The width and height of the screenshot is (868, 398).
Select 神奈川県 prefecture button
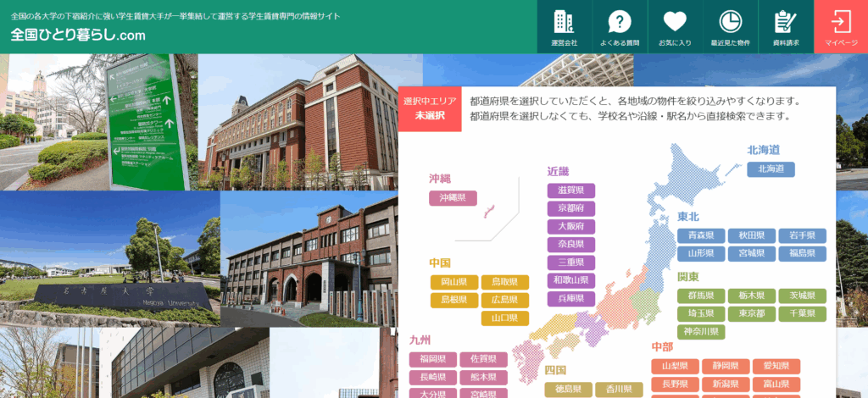pyautogui.click(x=701, y=332)
